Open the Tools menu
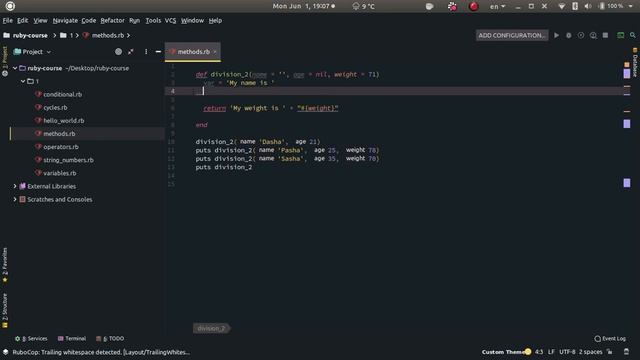Image resolution: width=640 pixels, height=360 pixels. (x=153, y=20)
